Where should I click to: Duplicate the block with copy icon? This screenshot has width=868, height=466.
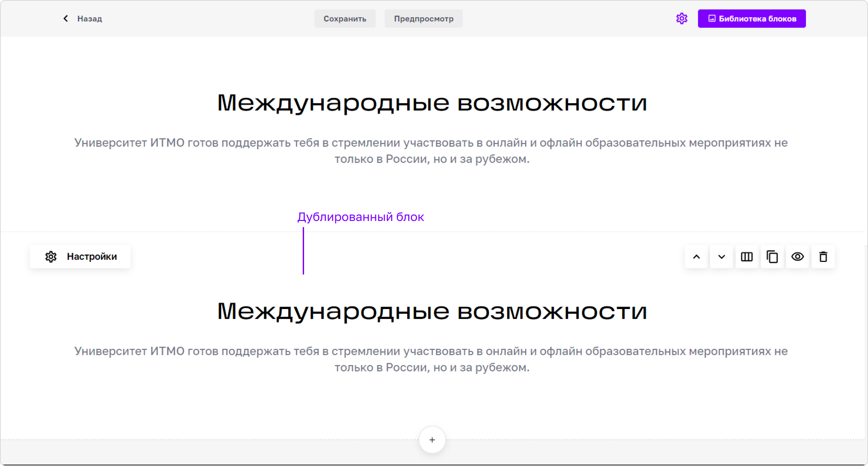point(772,257)
